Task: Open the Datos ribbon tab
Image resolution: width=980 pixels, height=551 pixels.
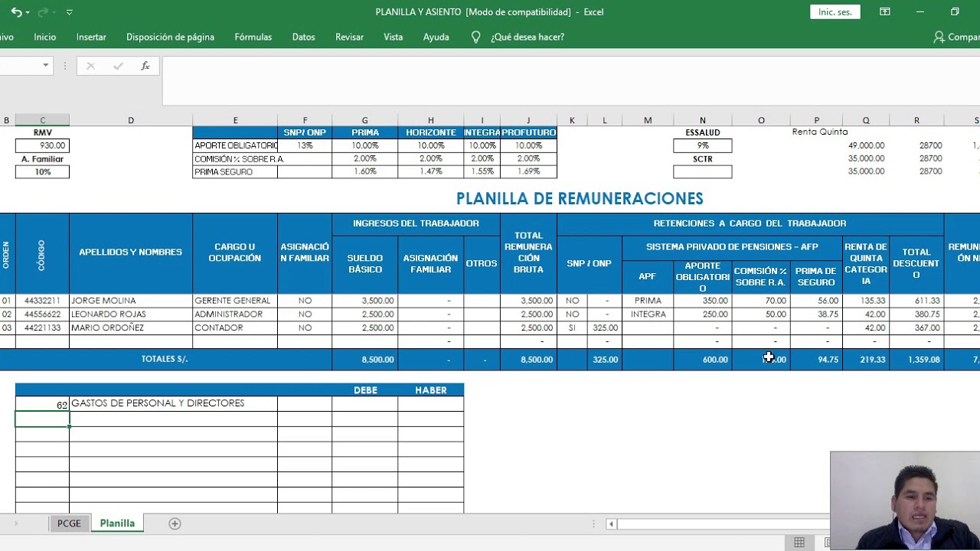Action: point(303,37)
